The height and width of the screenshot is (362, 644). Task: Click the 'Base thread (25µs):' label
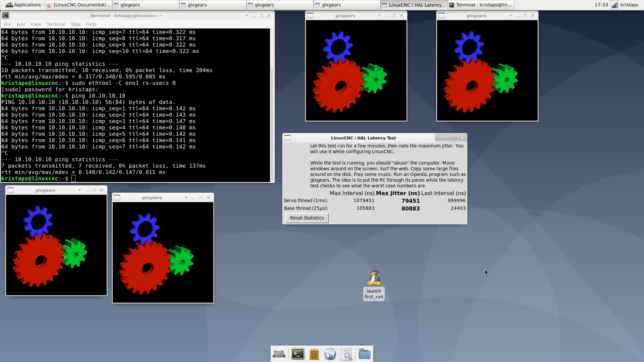306,208
